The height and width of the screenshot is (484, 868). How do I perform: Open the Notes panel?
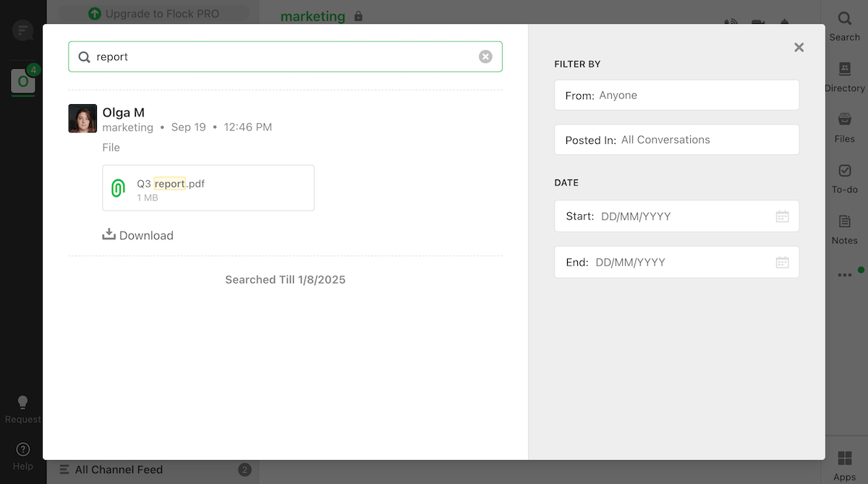[x=844, y=228]
